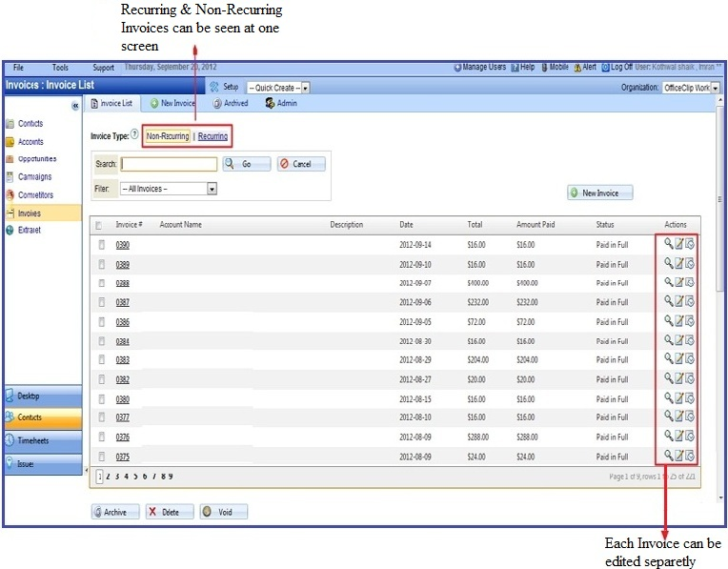Viewport: 728px width, 569px height.
Task: View invoice 0389 using its magnifier icon
Action: coord(668,263)
